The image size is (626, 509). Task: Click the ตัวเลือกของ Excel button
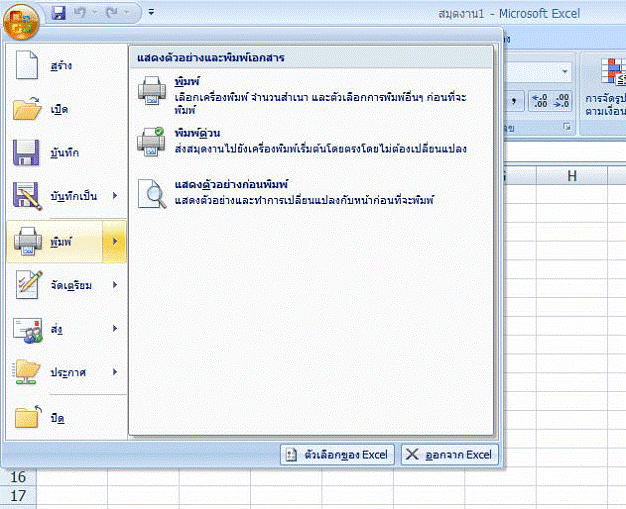pyautogui.click(x=337, y=455)
